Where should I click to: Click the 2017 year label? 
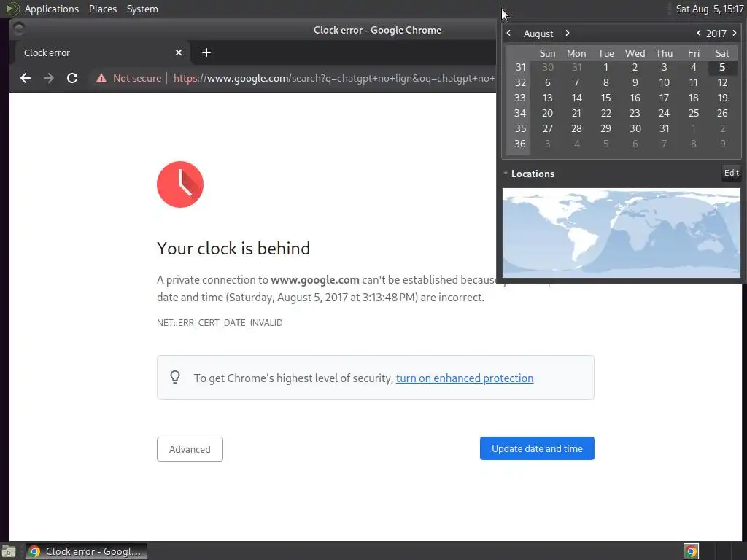(x=716, y=34)
